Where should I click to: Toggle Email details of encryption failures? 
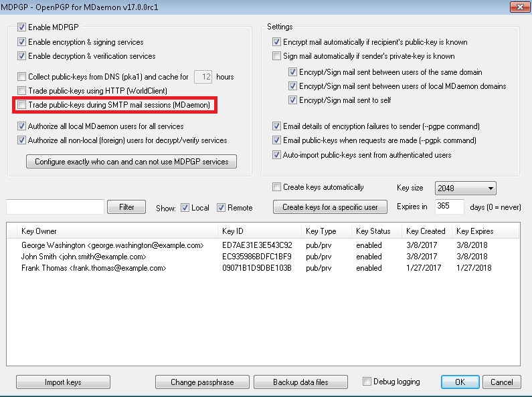[x=276, y=126]
